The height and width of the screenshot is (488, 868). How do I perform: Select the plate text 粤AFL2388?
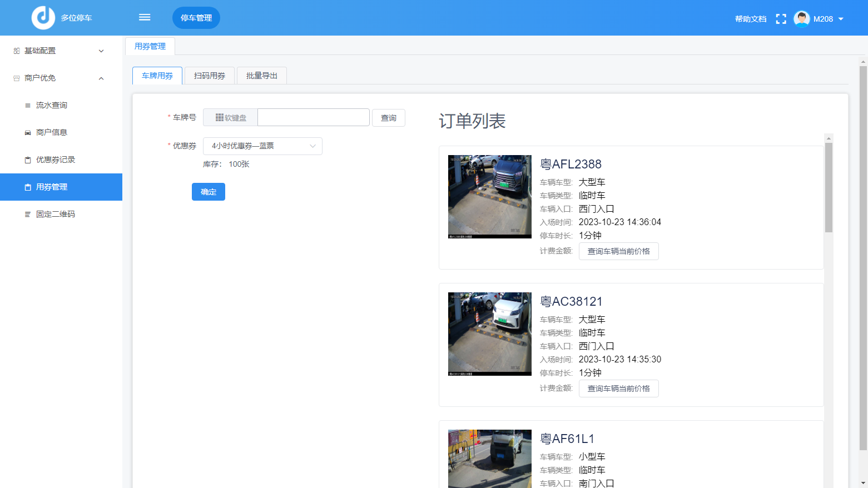[x=571, y=164]
